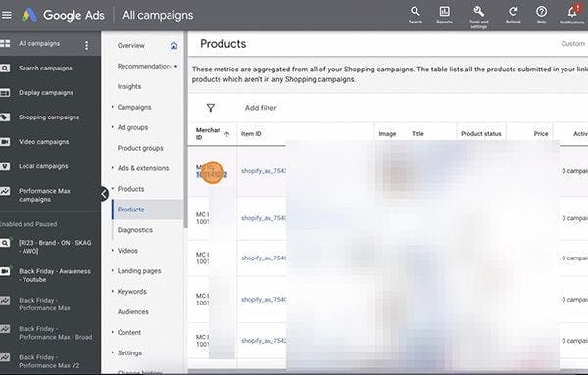Screen dimensions: 588x375
Task: Click the Performance Max campaigns chart icon
Action: click(5, 191)
